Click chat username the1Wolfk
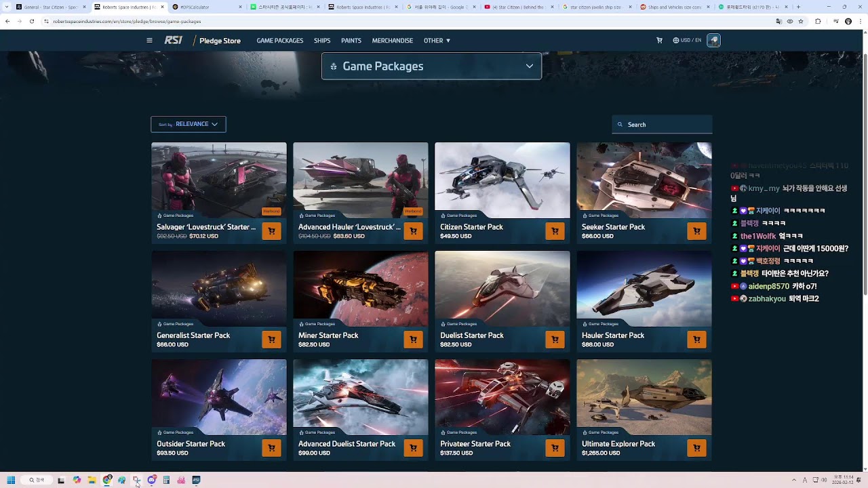This screenshot has height=488, width=868. coord(758,236)
